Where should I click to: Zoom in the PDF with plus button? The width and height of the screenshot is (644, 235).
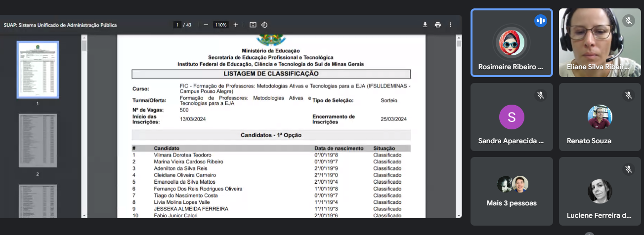[x=236, y=25]
